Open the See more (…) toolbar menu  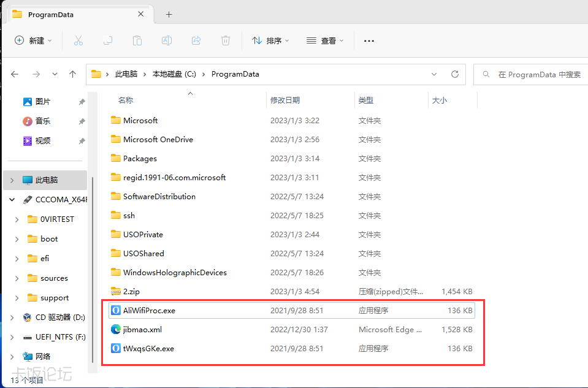click(368, 40)
